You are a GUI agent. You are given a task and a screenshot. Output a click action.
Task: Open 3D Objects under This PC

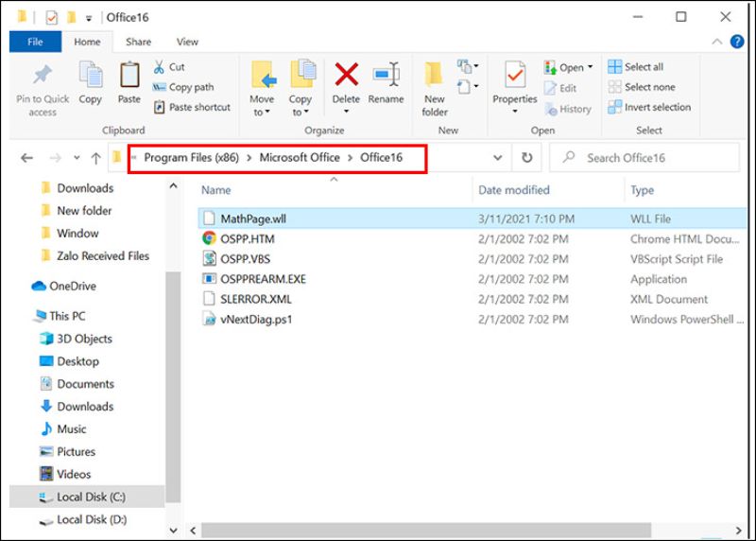pos(76,339)
